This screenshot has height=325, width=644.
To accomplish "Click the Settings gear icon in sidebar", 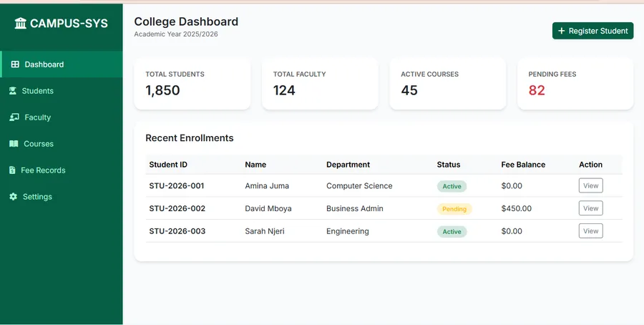I will (x=13, y=196).
